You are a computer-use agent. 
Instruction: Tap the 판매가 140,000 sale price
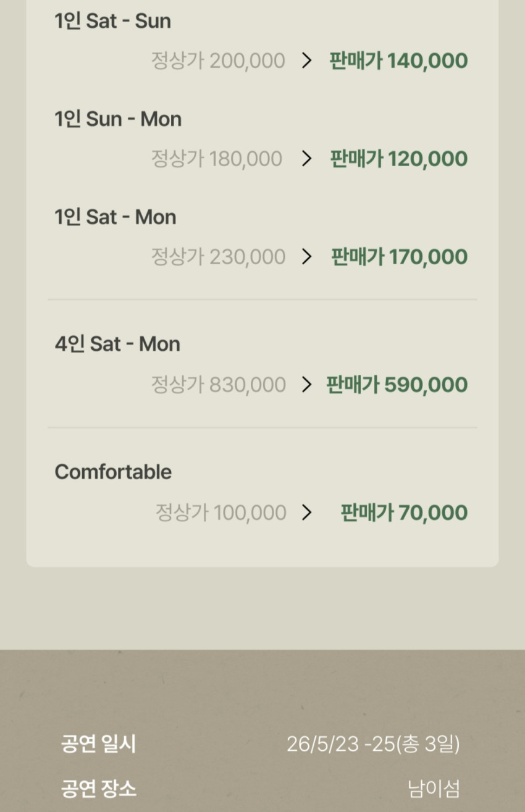tap(398, 61)
